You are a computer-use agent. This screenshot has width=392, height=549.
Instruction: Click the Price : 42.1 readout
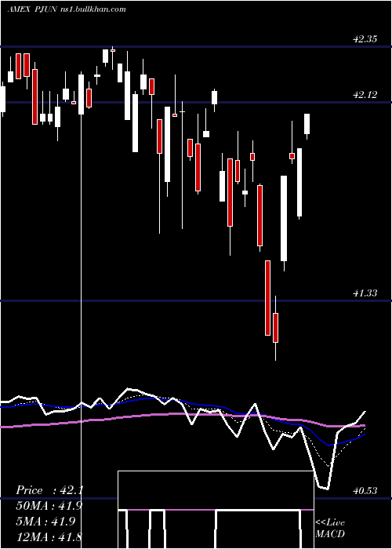[49, 490]
